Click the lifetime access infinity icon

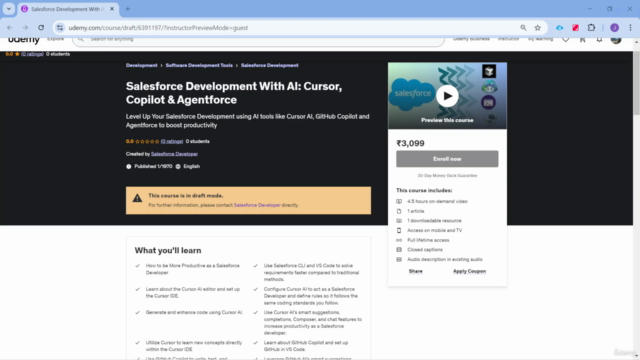399,240
